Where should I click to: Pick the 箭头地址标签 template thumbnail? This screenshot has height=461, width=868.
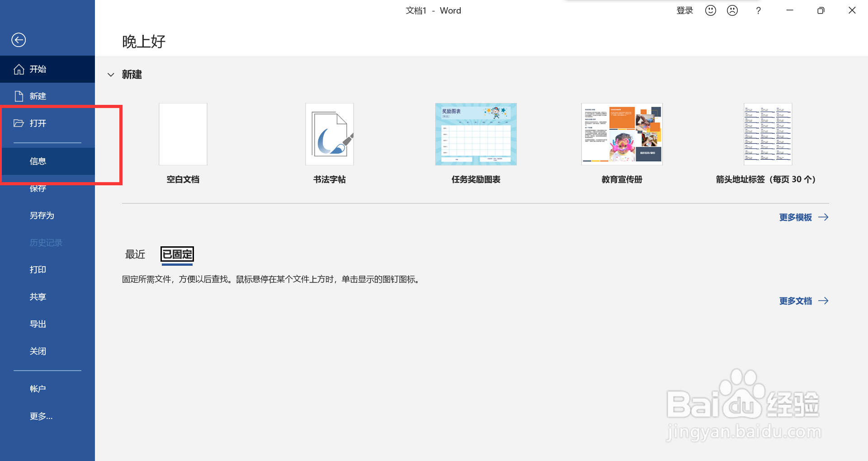[768, 134]
